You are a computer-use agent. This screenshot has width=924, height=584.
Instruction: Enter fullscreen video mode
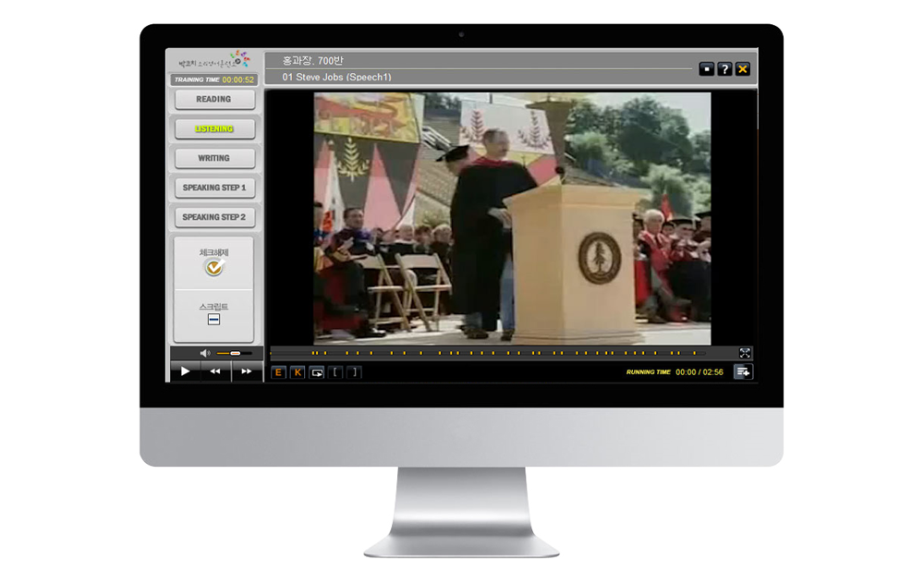click(x=745, y=353)
